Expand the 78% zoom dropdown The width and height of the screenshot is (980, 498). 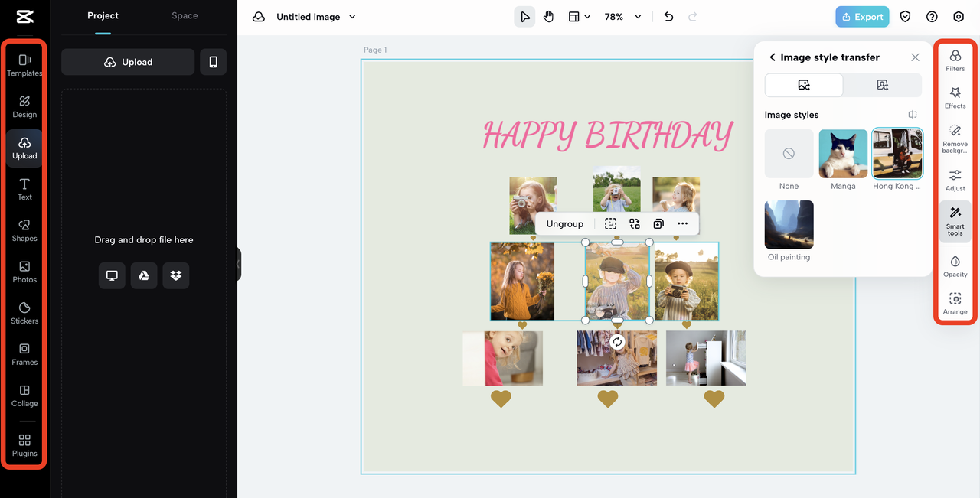[623, 17]
